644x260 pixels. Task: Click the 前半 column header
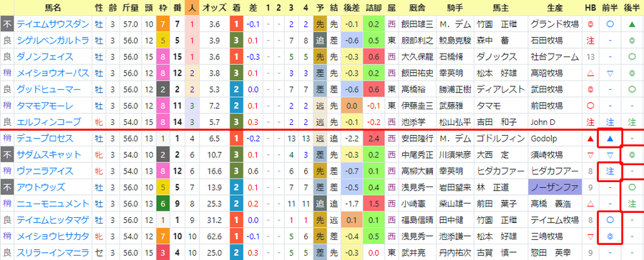click(610, 7)
